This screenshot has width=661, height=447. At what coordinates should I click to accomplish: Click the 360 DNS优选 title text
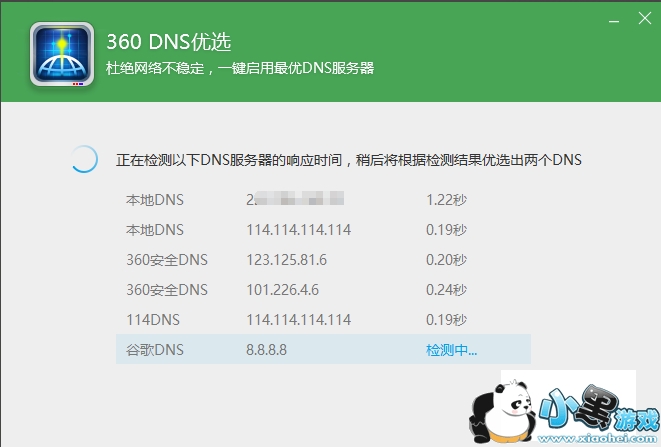[169, 42]
